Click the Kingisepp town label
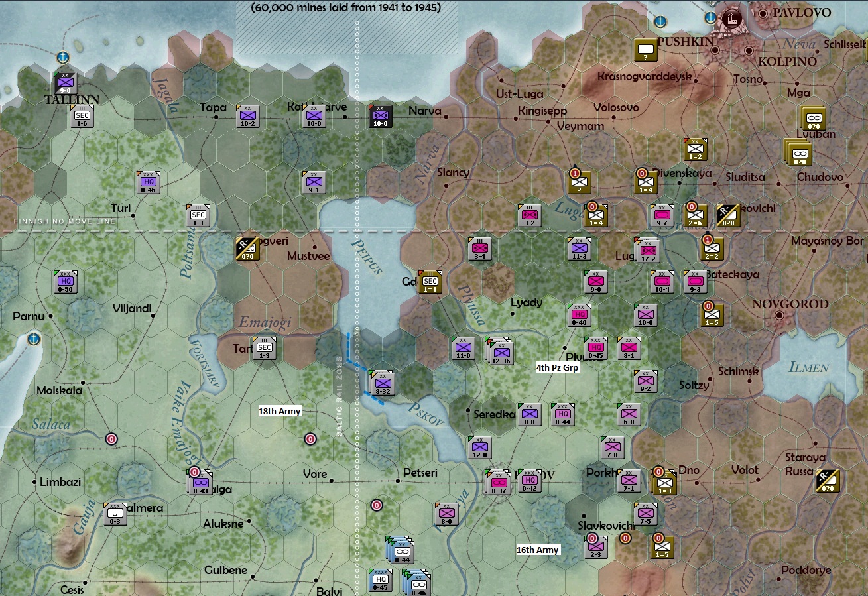 click(x=543, y=111)
